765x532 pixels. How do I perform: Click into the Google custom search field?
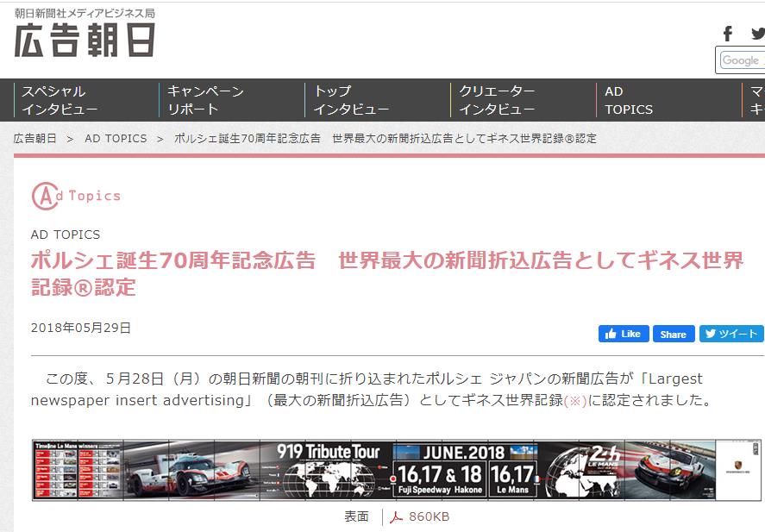pos(742,60)
